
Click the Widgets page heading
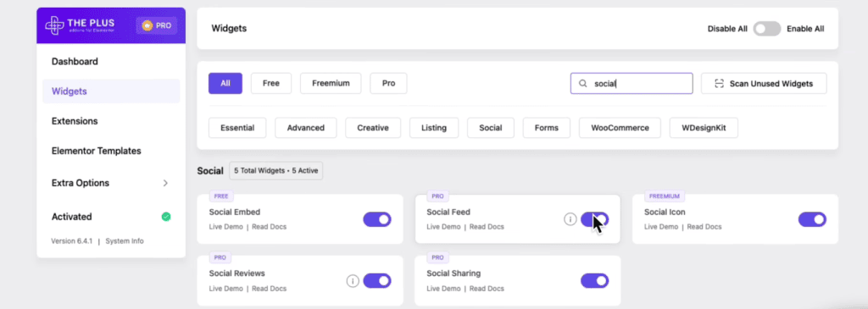point(229,29)
